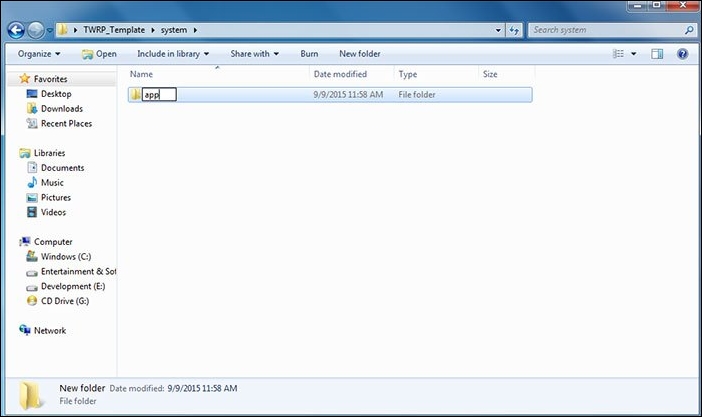Screen dimensions: 702x417
Task: Create a folder with New folder button
Action: click(x=360, y=54)
